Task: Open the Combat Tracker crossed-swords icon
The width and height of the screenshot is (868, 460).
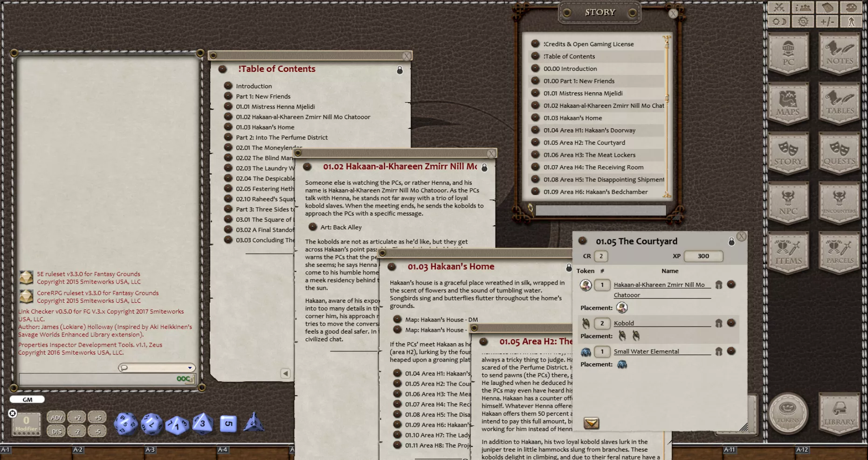Action: point(779,7)
